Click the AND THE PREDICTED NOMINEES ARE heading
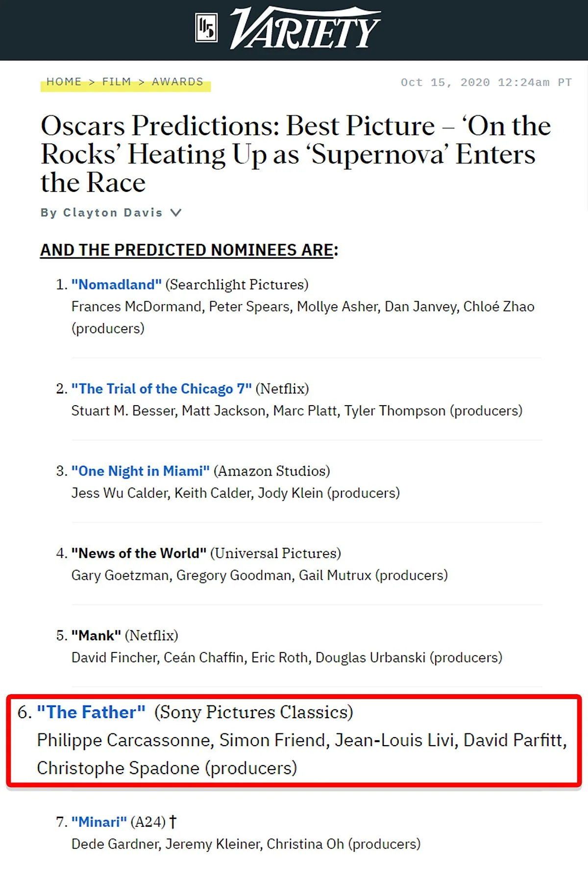The image size is (588, 871). point(189,250)
